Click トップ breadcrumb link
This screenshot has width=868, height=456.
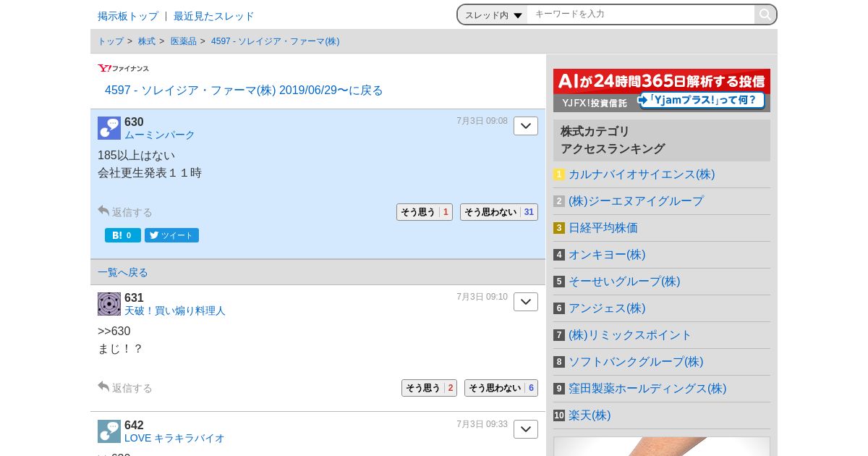point(111,41)
